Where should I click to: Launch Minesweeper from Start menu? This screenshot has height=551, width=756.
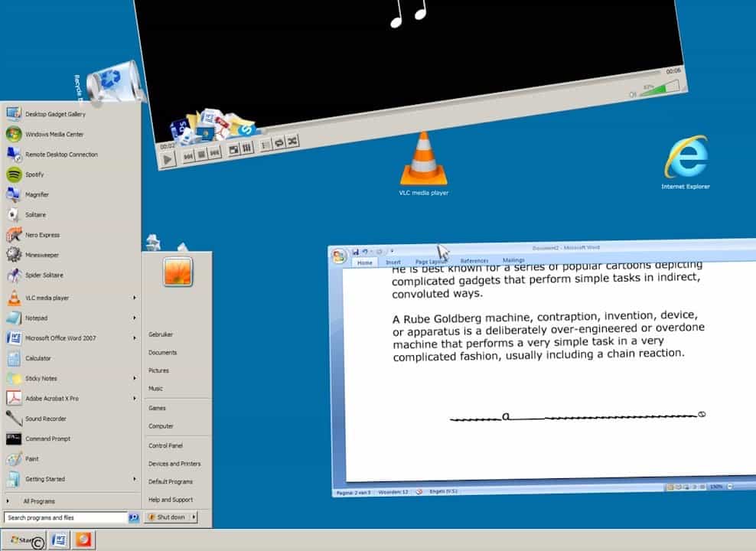click(x=71, y=255)
